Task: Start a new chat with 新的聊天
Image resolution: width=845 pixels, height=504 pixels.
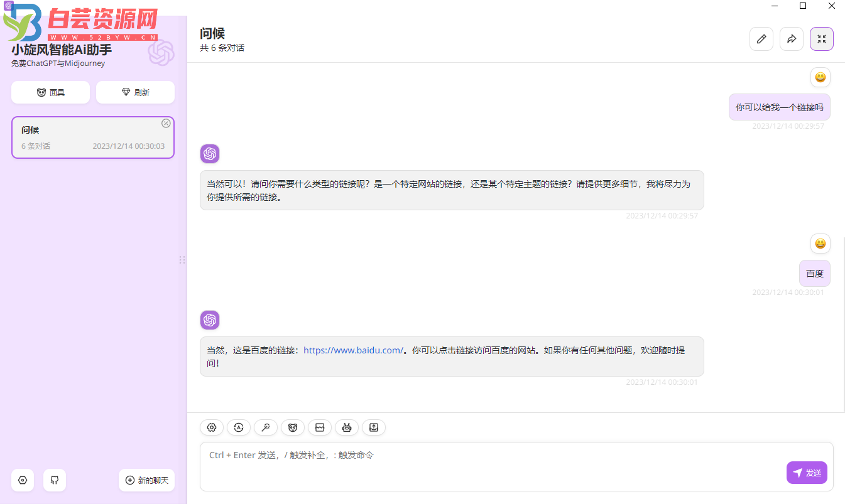Action: (146, 480)
